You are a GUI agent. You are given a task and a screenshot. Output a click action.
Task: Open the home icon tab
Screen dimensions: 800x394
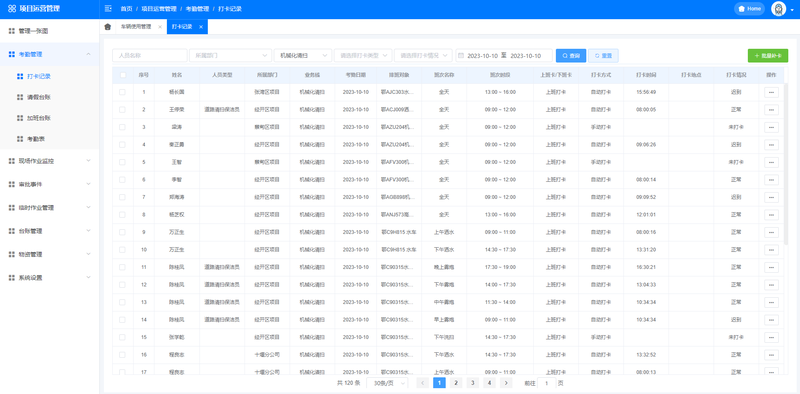pos(107,27)
